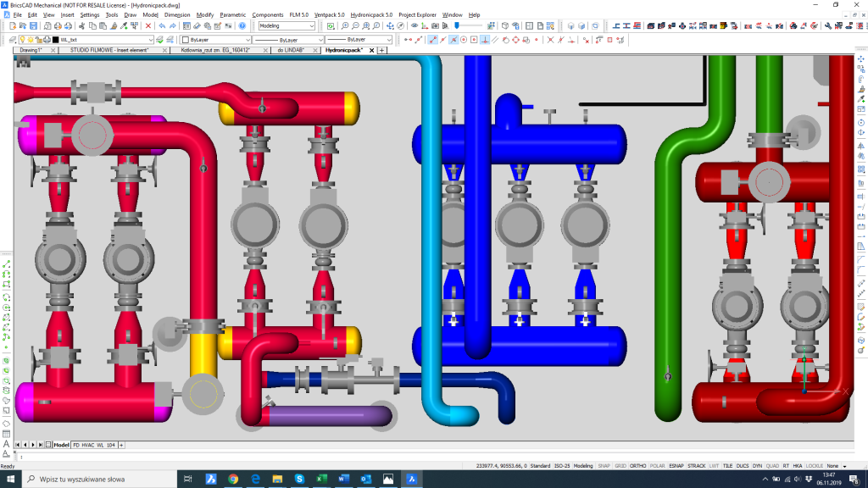
Task: Open the Hydronicpack 5.0 menu
Action: click(371, 14)
